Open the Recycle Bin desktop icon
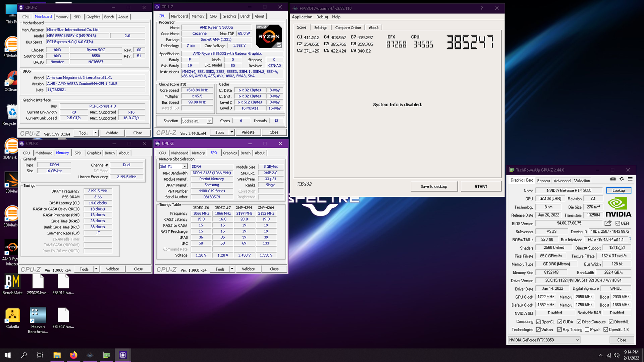644x362 pixels. (x=10, y=115)
